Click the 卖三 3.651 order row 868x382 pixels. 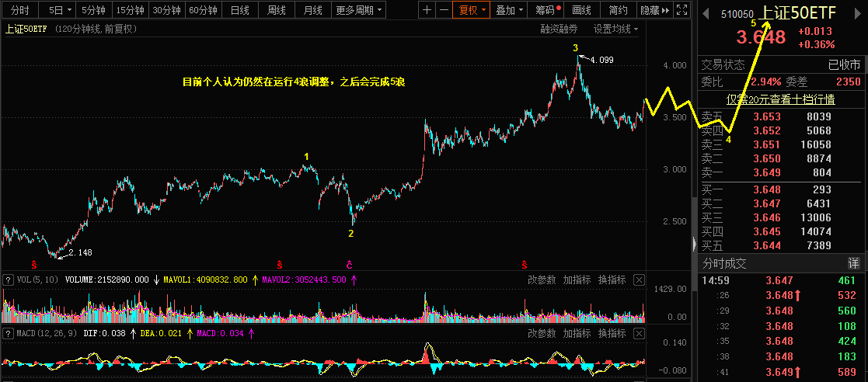(782, 145)
